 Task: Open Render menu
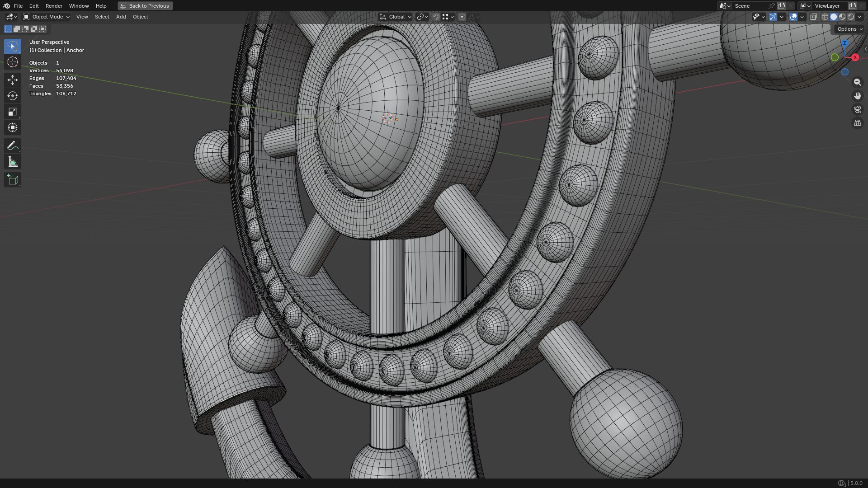point(54,6)
